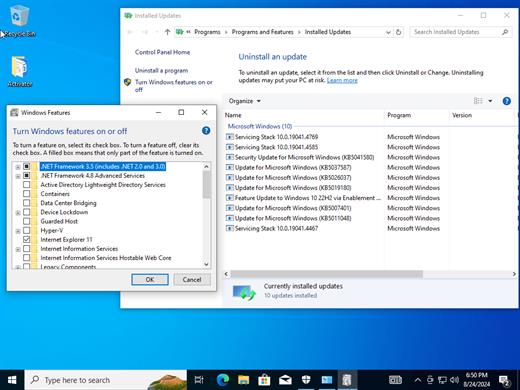Screen dimensions: 520x390
Task: Expand .NET Framework 4.8 Advanced Services node
Action: click(18, 176)
